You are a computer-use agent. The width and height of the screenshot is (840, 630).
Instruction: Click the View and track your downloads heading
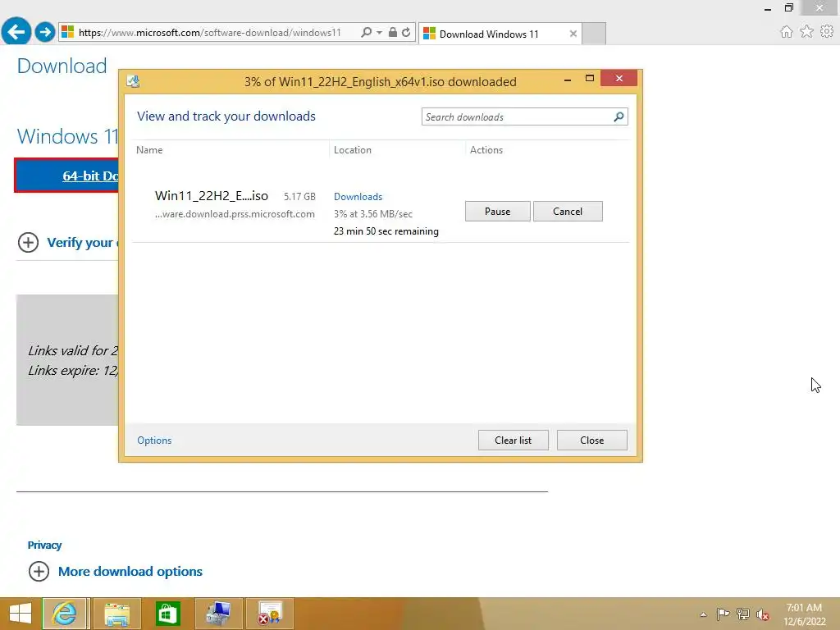click(x=226, y=116)
